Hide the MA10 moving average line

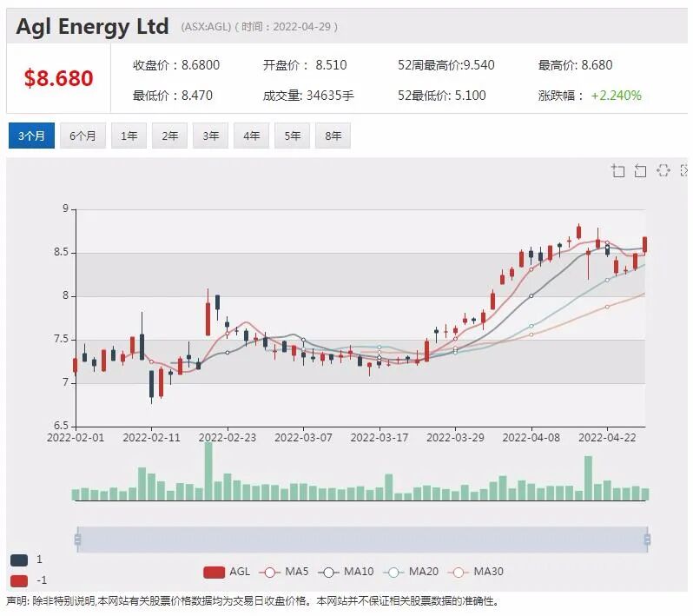point(346,572)
